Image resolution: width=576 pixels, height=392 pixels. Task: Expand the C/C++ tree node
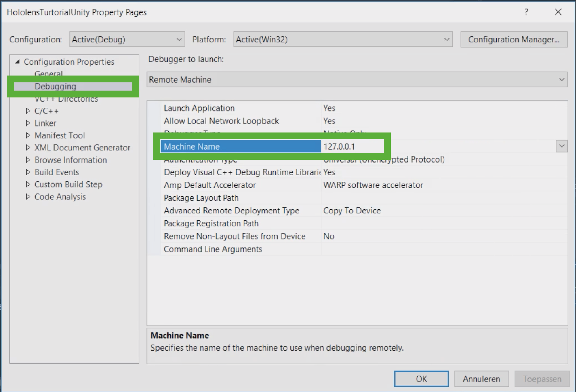(28, 111)
